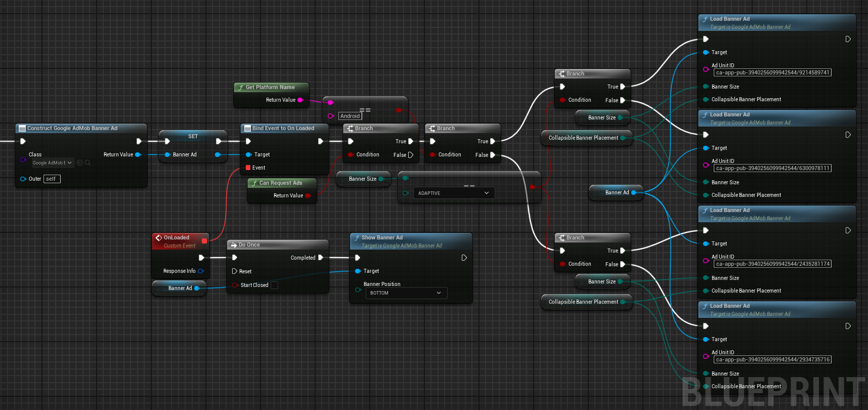Click the OnLoaded red delegate pin

tap(204, 241)
